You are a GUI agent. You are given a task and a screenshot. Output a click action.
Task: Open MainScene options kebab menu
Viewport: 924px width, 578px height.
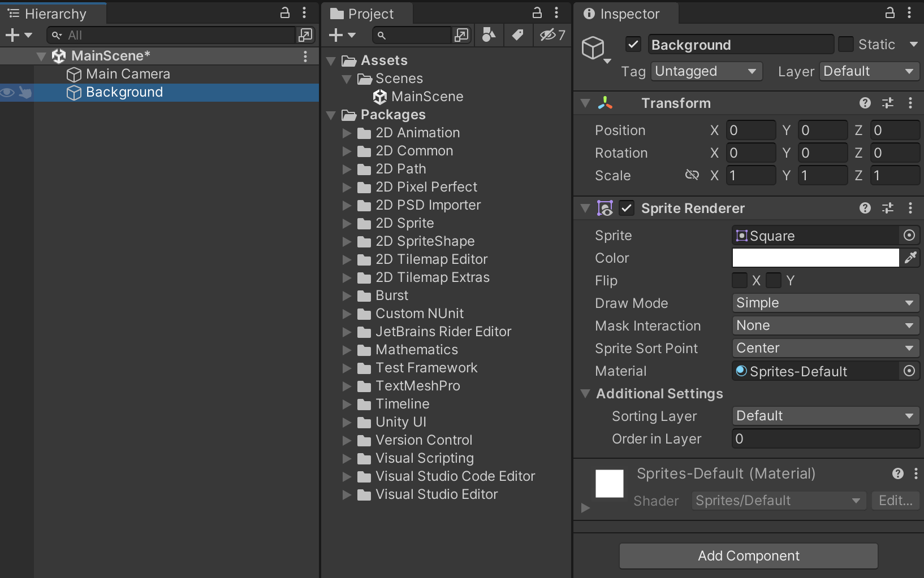(x=305, y=56)
